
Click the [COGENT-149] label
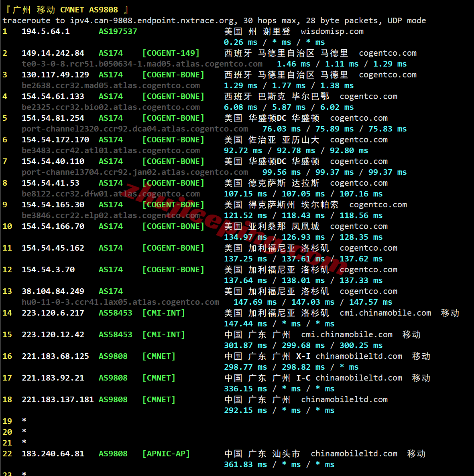[x=171, y=53]
